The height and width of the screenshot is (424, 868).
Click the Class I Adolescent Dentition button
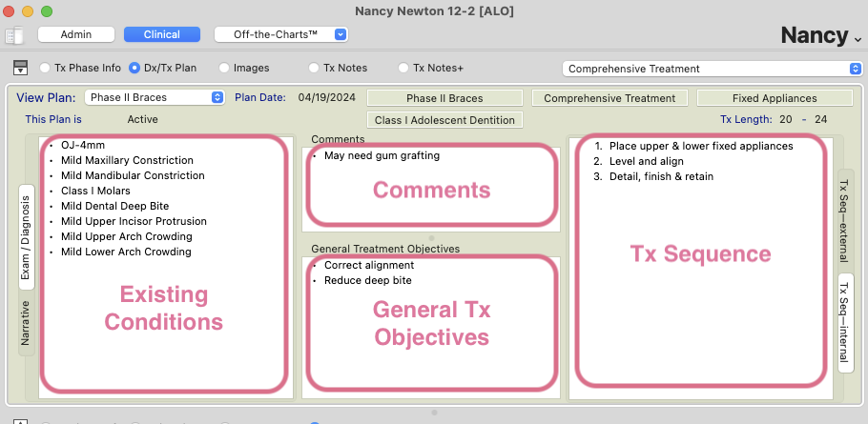pos(444,120)
